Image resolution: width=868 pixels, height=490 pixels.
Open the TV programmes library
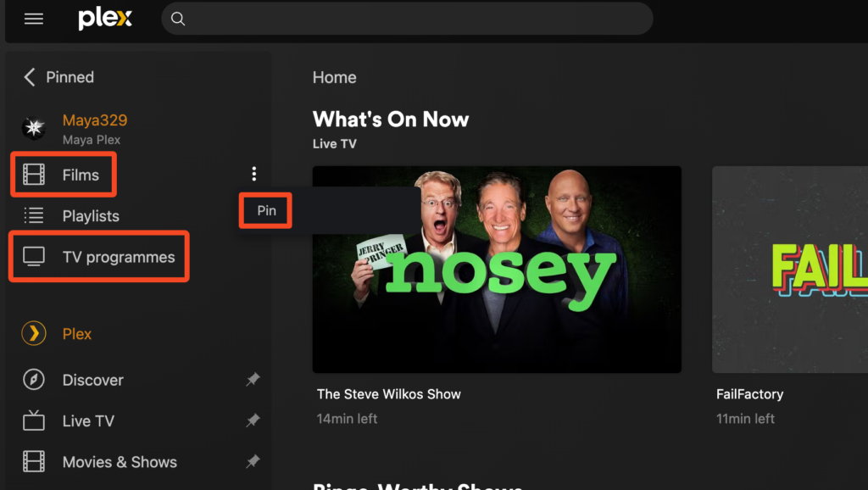click(x=99, y=257)
